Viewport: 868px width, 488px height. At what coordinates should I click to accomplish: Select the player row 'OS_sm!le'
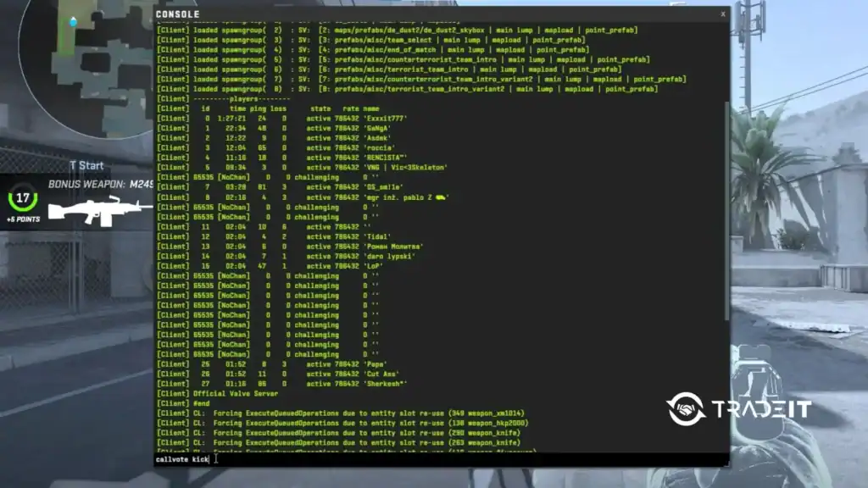coord(280,187)
